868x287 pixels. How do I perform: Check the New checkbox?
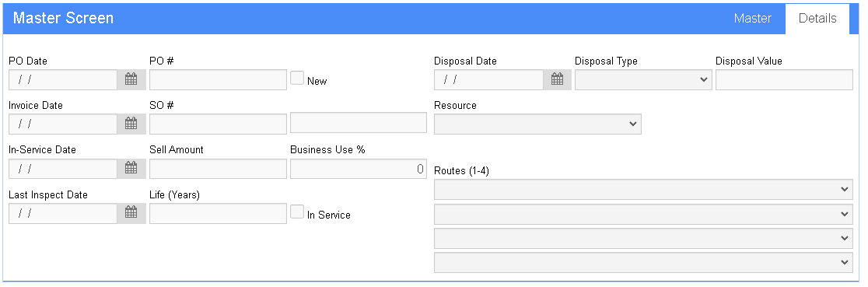[297, 78]
